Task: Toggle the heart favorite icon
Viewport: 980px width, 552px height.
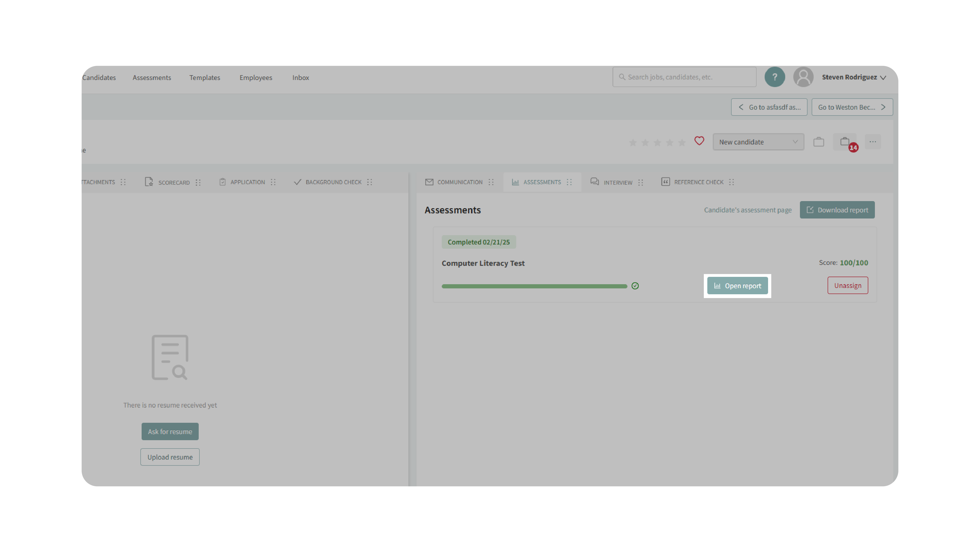Action: pos(699,141)
